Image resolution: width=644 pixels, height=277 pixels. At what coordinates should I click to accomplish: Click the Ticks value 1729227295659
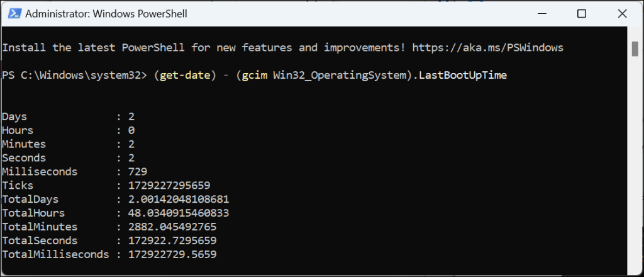[169, 186]
